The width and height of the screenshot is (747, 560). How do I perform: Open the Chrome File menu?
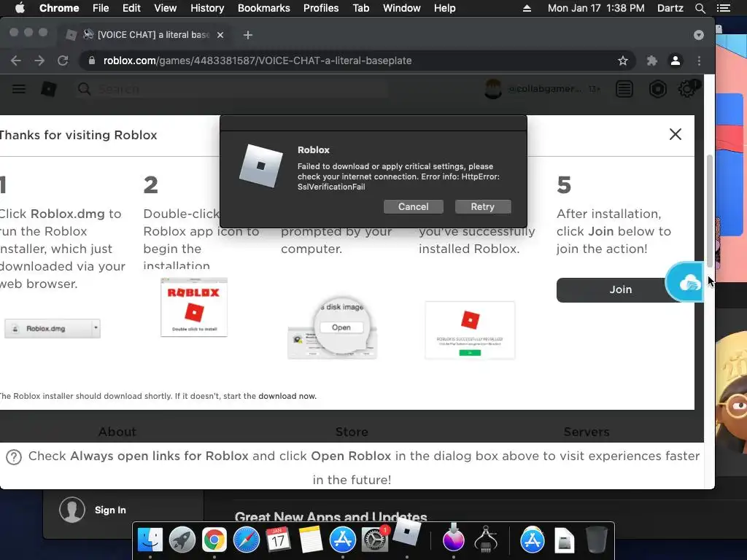(101, 8)
